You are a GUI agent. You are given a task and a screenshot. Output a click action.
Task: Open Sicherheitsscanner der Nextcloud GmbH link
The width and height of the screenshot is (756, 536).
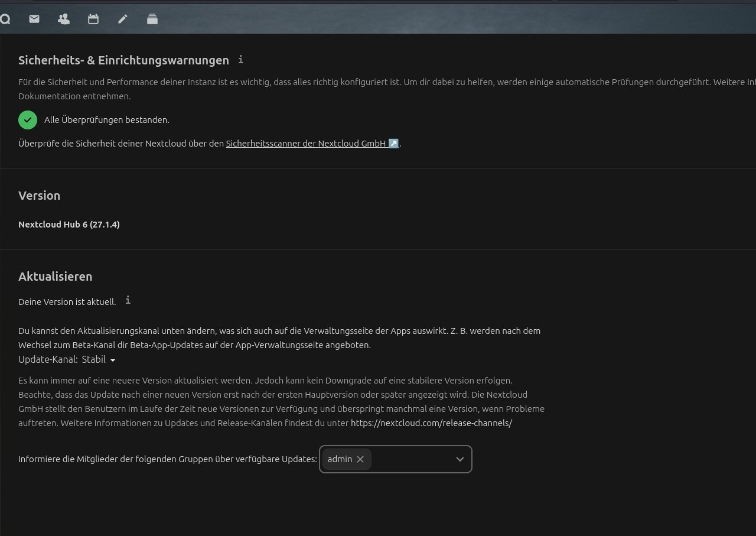tap(312, 143)
